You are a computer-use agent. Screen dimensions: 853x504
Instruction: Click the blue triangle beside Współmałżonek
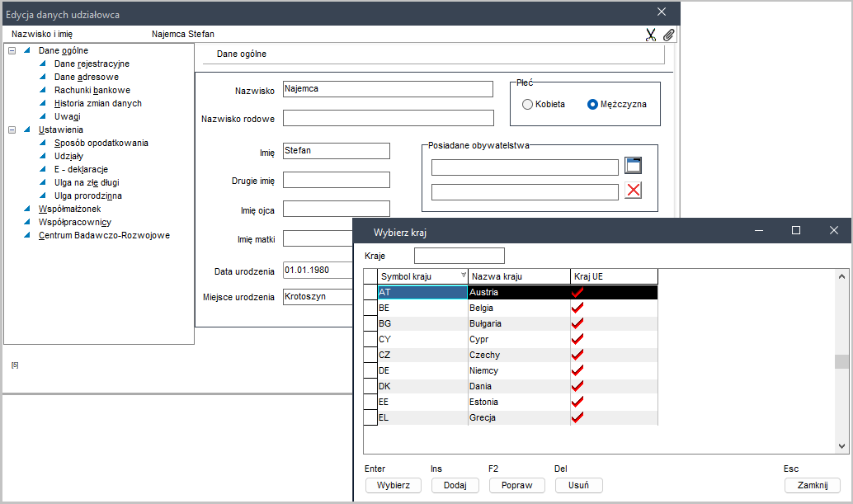[26, 209]
